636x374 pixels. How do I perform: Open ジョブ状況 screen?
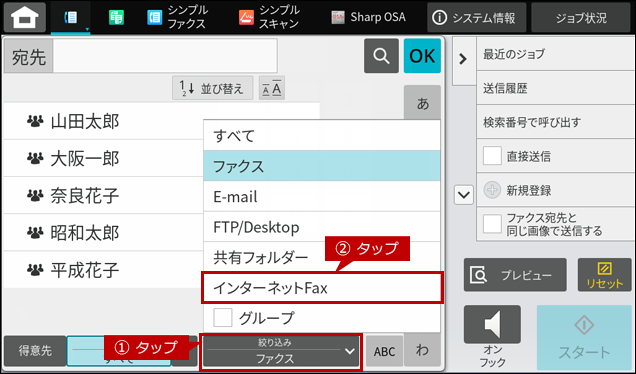[581, 17]
